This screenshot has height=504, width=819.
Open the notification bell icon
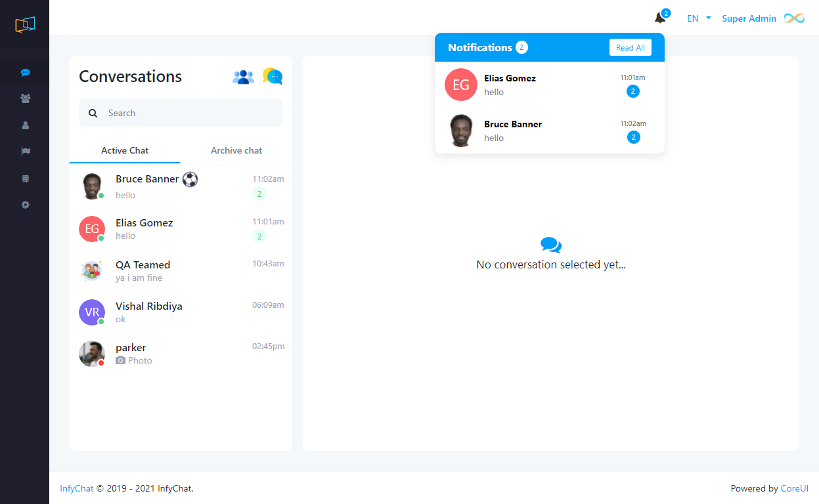point(660,18)
